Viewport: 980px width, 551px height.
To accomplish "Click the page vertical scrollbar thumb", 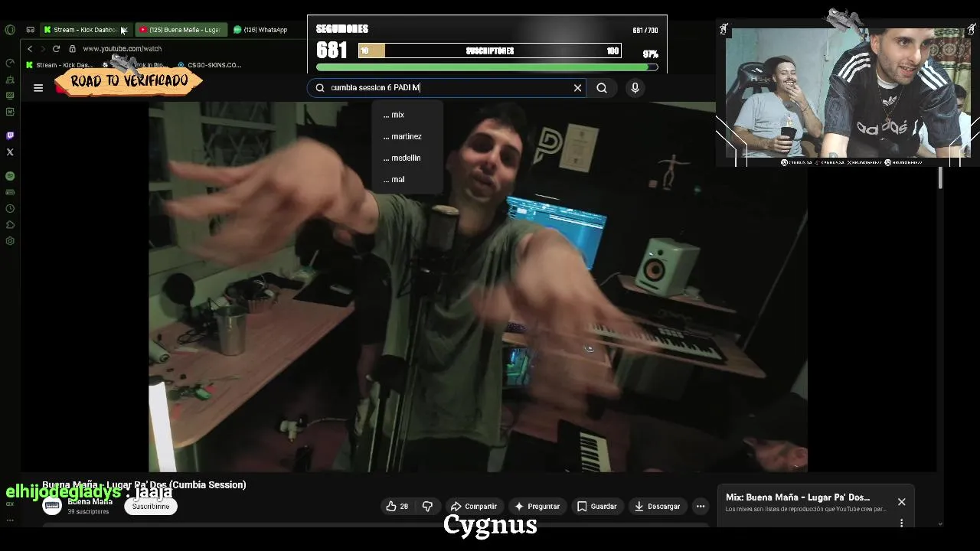I will 940,178.
